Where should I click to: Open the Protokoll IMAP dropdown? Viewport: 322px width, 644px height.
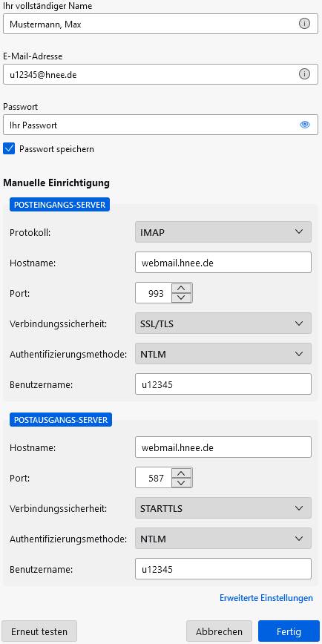point(223,232)
